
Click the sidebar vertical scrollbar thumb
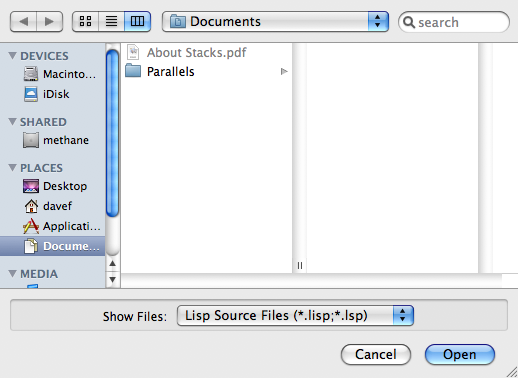tap(112, 133)
